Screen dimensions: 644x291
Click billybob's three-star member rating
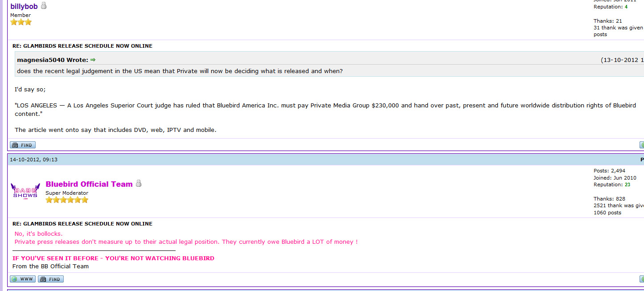(x=21, y=22)
